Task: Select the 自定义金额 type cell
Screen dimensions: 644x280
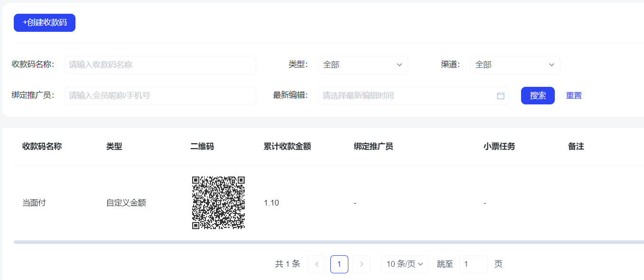Action: (126, 203)
